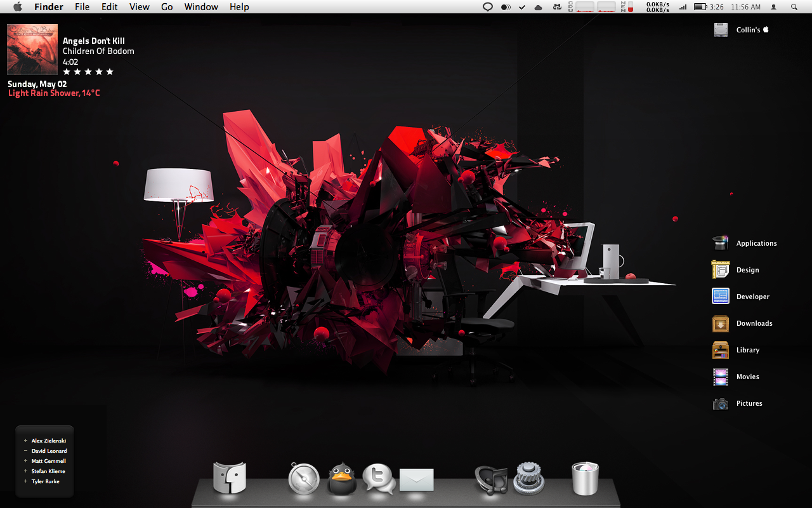This screenshot has height=508, width=812.
Task: Open the Twitter bubble app in dock
Action: (379, 479)
